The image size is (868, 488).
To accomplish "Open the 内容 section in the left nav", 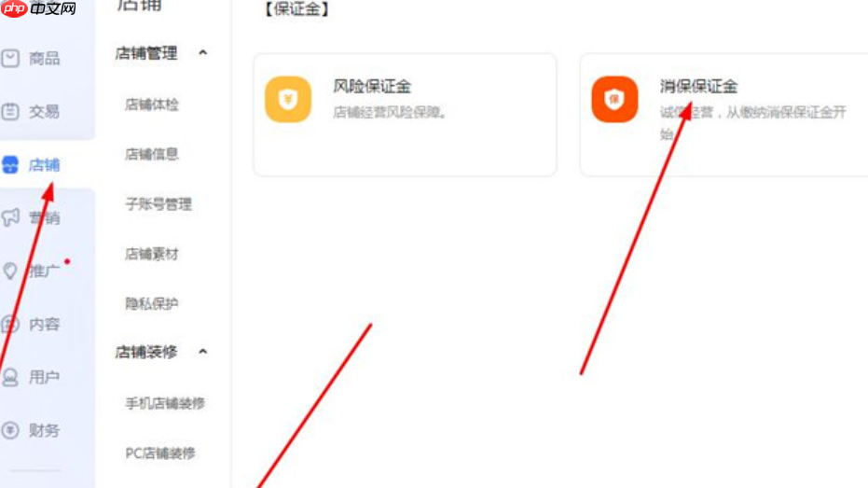I will 31,324.
